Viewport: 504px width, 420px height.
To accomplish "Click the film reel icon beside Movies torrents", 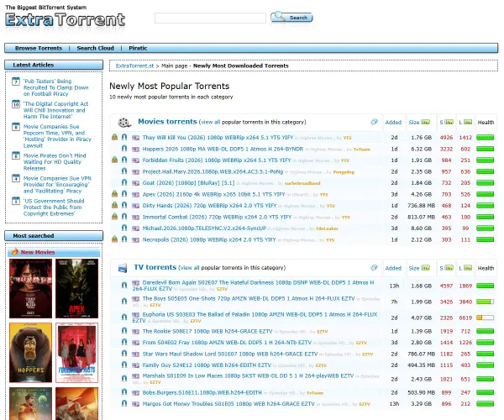I will coord(124,123).
